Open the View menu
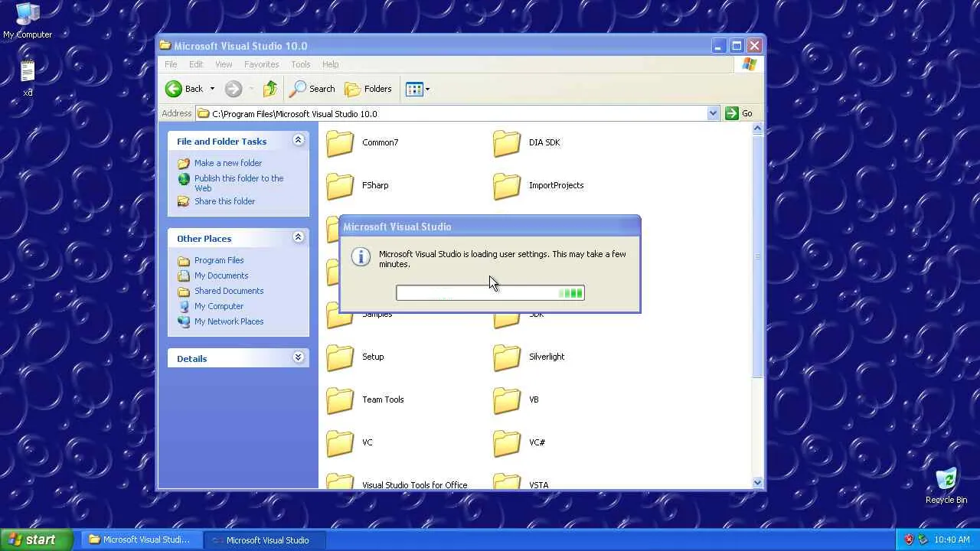The width and height of the screenshot is (980, 551). click(x=224, y=64)
